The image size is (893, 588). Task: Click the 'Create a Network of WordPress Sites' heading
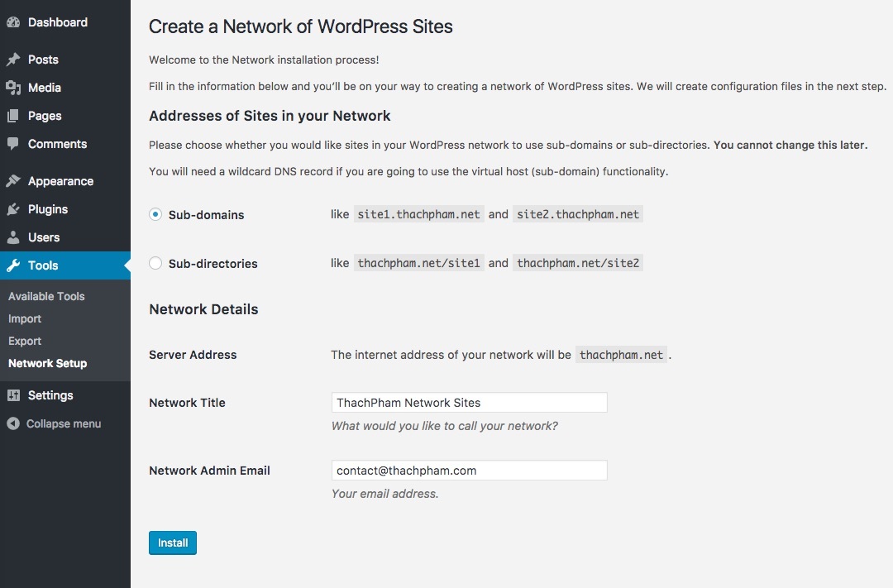pyautogui.click(x=301, y=26)
